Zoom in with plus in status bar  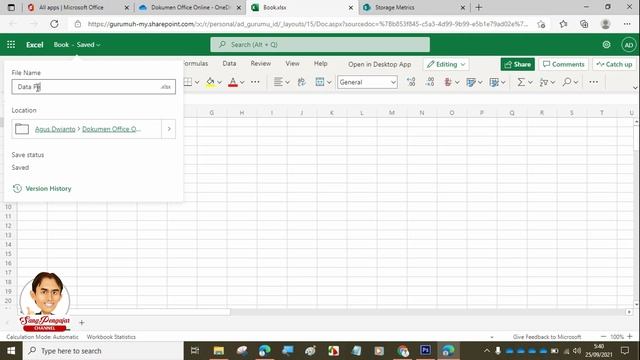(x=629, y=337)
